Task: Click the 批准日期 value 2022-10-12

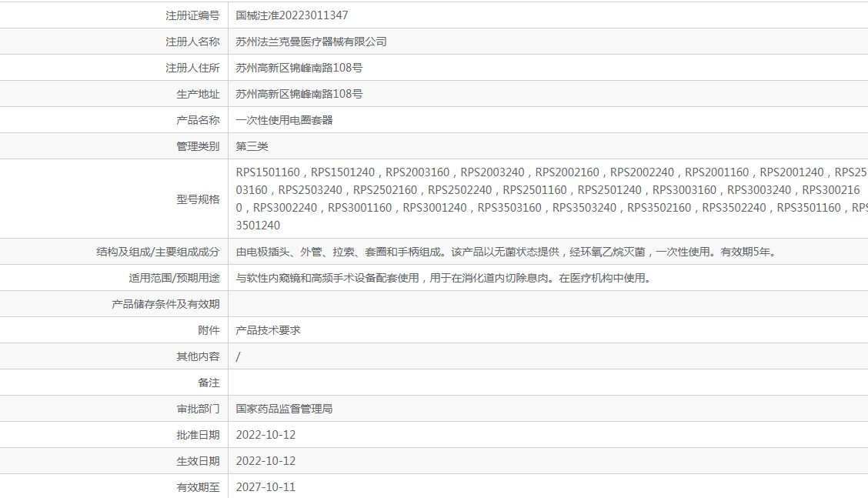Action: (265, 435)
